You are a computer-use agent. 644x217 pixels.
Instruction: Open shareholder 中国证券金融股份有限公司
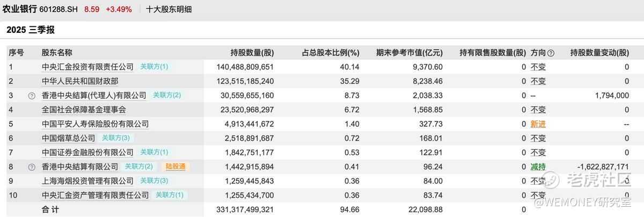[87, 153]
